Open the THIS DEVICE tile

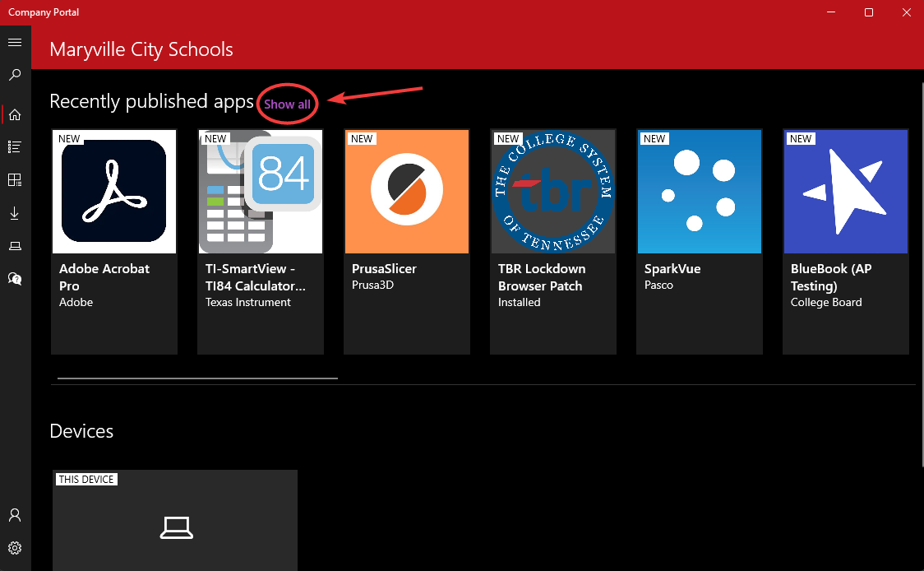(175, 520)
